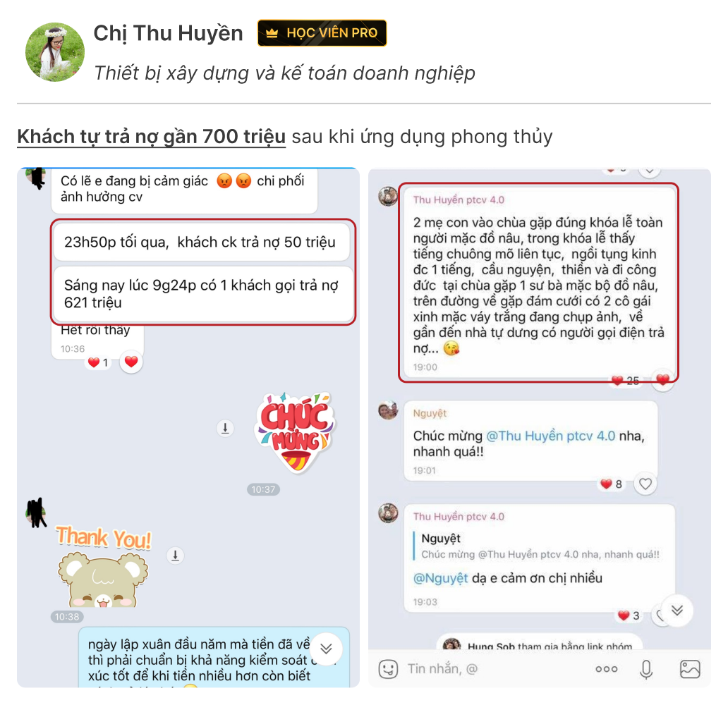Open the emoji sticker picker in message bar
728x705 pixels.
pyautogui.click(x=388, y=669)
